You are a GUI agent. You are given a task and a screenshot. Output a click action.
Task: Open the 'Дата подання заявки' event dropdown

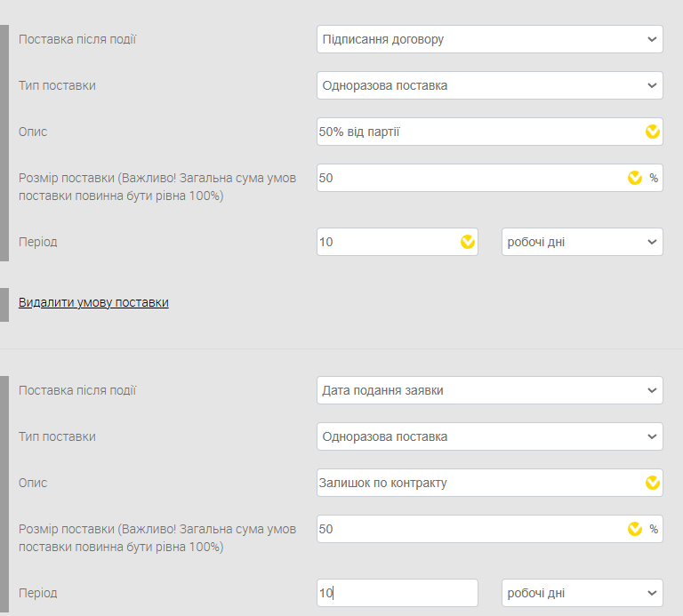pos(489,390)
